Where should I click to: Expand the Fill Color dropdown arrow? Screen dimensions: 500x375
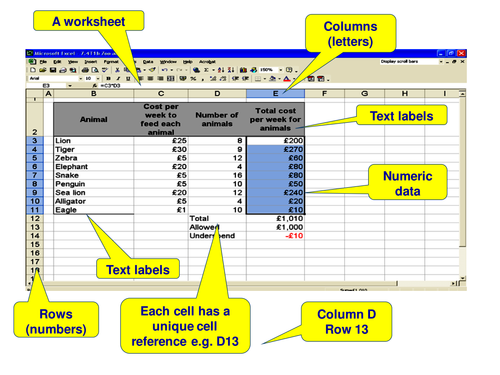pyautogui.click(x=279, y=79)
